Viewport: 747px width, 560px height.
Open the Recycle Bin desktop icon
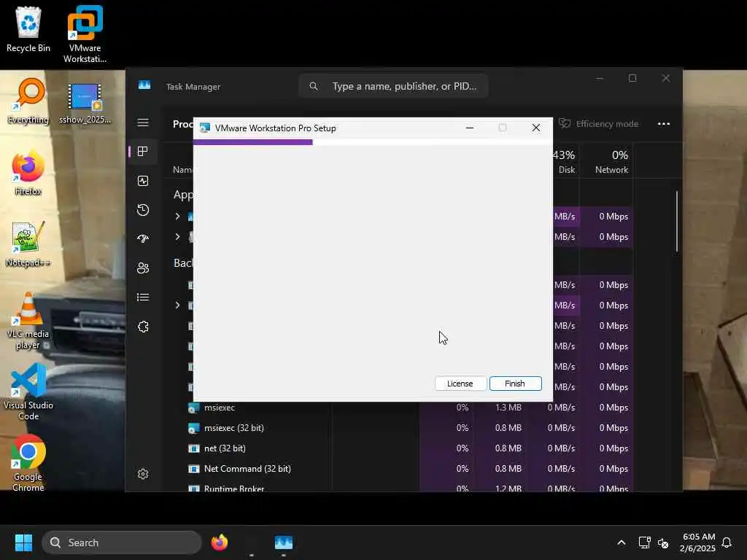pyautogui.click(x=28, y=29)
